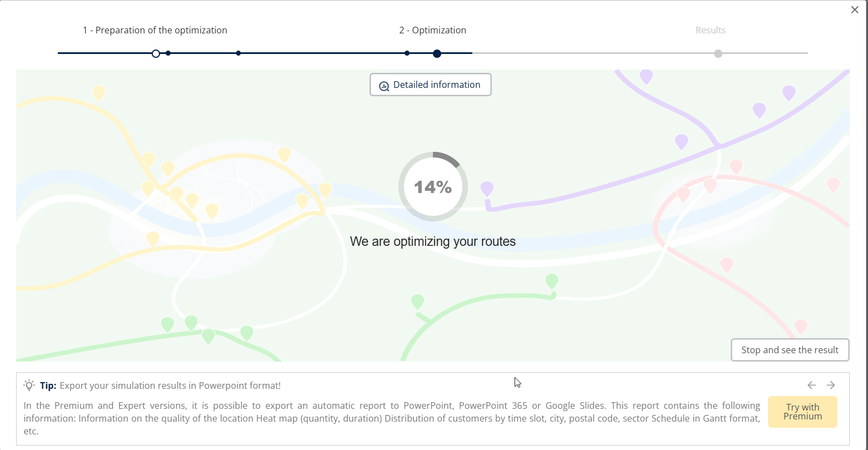Click the small dot left of the large Optimization dot
Viewport: 868px width, 450px height.
click(x=407, y=53)
